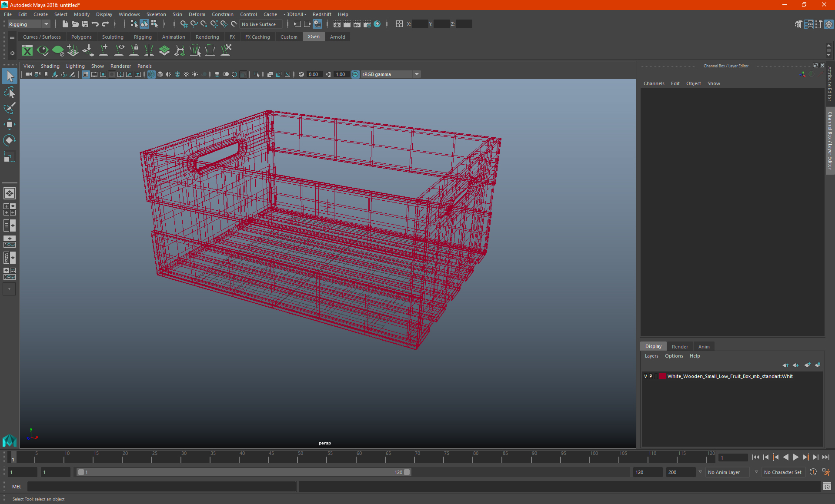Screen dimensions: 835x504
Task: Go to start of playback range
Action: click(x=756, y=457)
